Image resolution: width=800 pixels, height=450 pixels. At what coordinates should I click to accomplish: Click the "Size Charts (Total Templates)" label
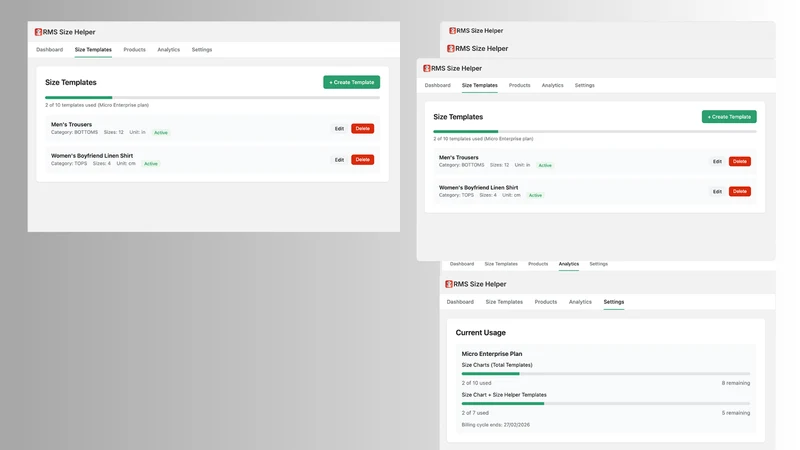[497, 365]
